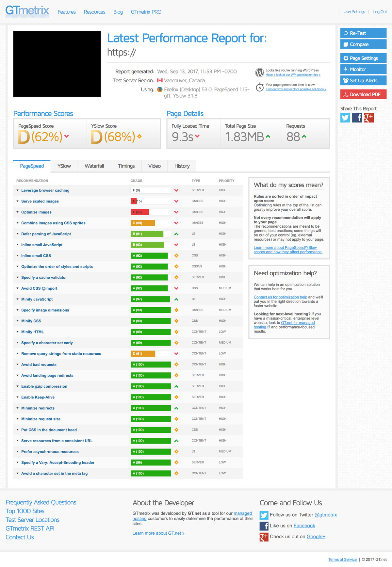Viewport: 392px width, 567px height.
Task: Switch to the Video tab
Action: click(155, 166)
